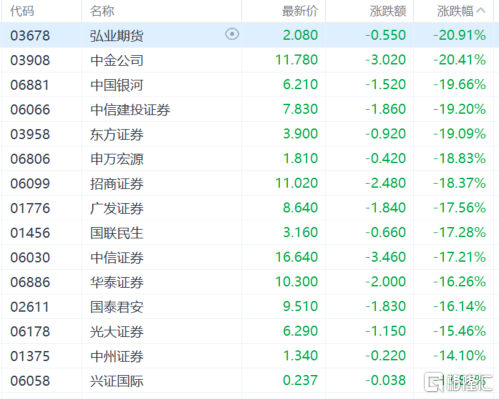Click the -2.000 change of 华泰证券
The width and height of the screenshot is (499, 399).
point(386,282)
